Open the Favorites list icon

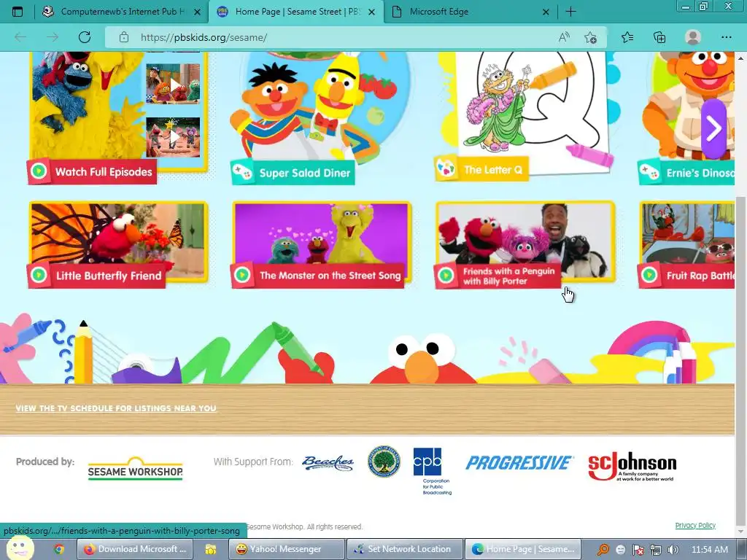tap(627, 37)
